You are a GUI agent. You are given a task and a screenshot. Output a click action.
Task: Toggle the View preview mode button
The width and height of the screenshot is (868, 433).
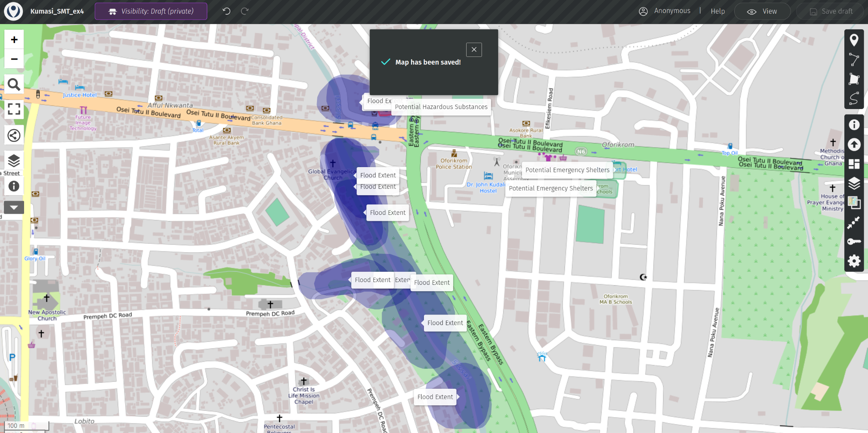coord(762,11)
